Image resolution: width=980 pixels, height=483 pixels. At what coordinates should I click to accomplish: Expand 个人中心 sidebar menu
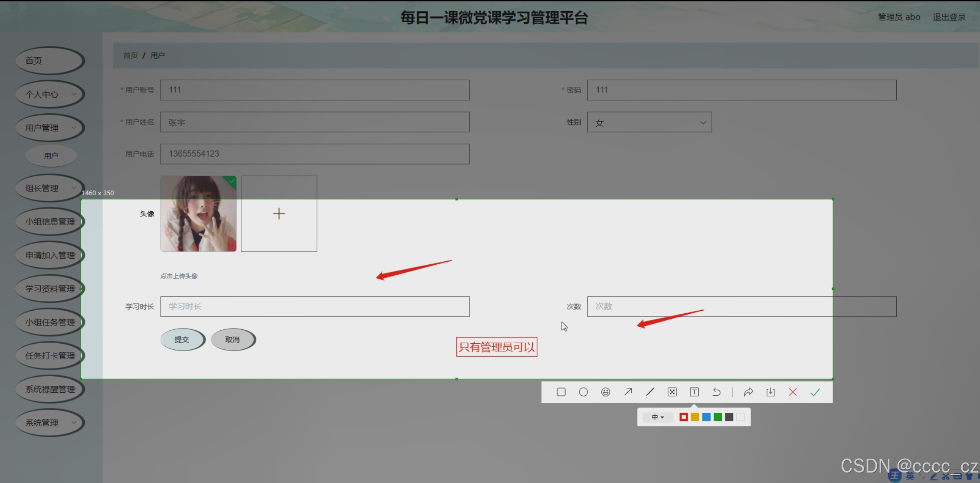[x=49, y=94]
